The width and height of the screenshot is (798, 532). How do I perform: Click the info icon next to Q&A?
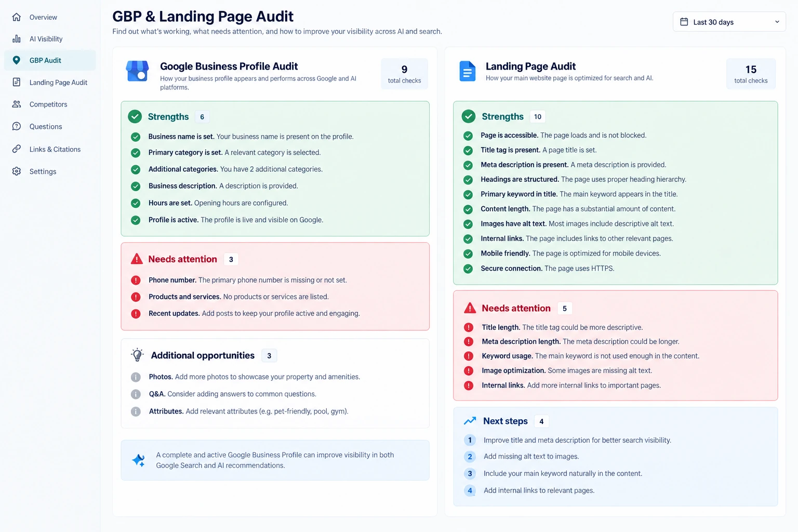click(x=136, y=394)
